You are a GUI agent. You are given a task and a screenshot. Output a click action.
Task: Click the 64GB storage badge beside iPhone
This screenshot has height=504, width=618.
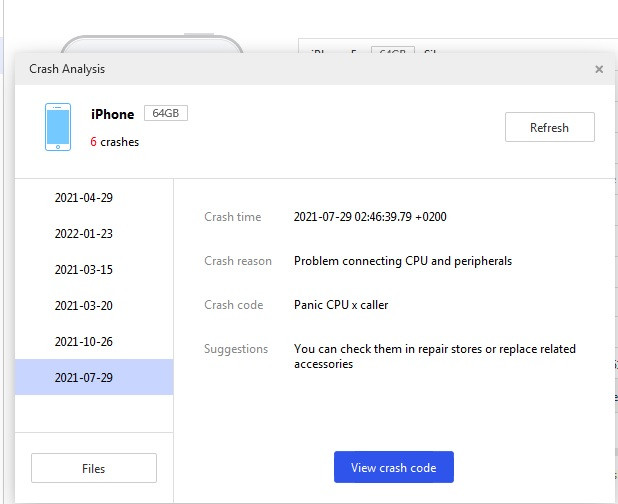coord(166,113)
